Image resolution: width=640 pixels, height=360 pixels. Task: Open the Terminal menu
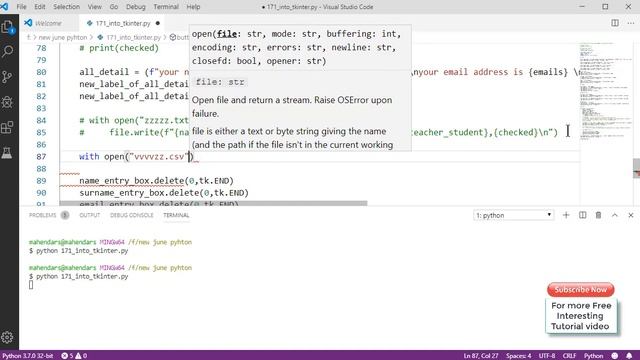(x=166, y=7)
